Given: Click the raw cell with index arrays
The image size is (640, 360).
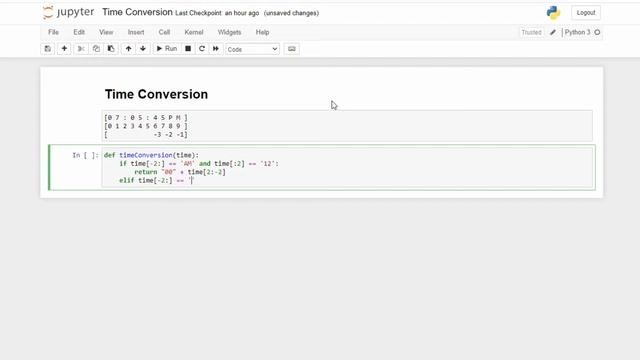Looking at the screenshot, I should point(347,126).
